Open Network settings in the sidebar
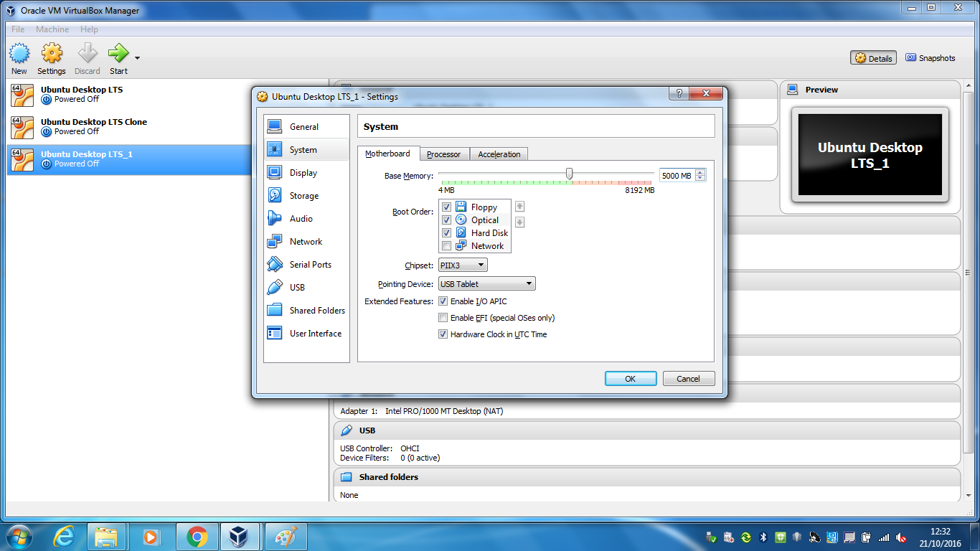Image resolution: width=980 pixels, height=551 pixels. click(306, 242)
